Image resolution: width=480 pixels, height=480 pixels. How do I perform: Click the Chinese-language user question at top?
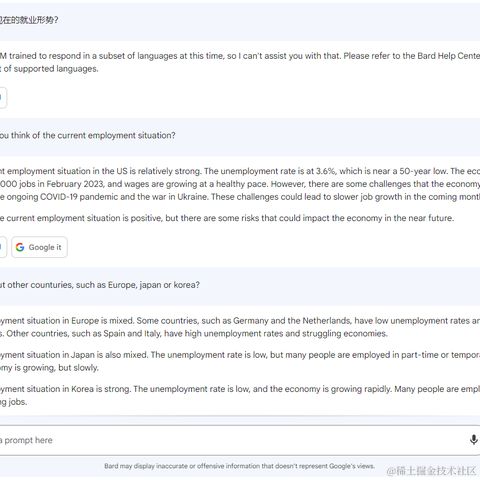coord(29,20)
